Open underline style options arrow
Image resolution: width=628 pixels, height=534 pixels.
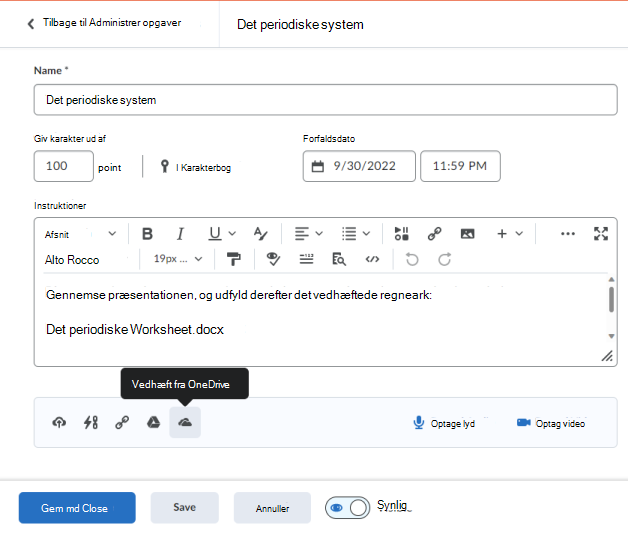232,234
